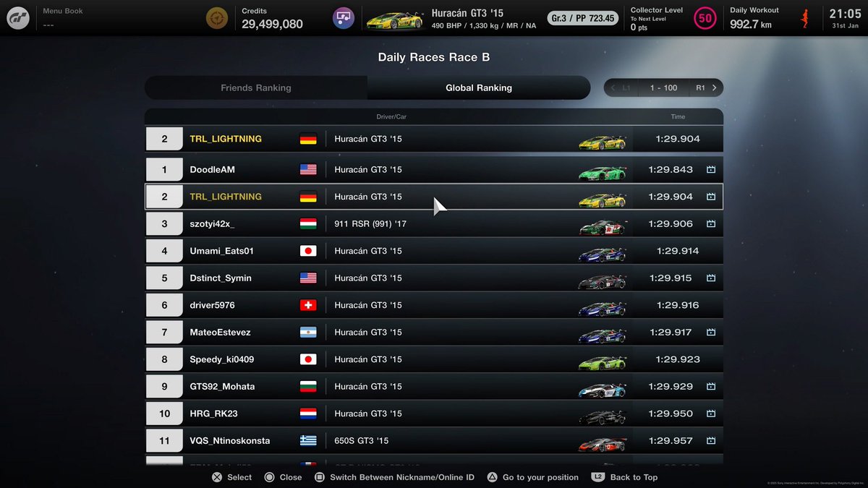
Task: Open szotyi42x_'s replay icon
Action: 711,223
